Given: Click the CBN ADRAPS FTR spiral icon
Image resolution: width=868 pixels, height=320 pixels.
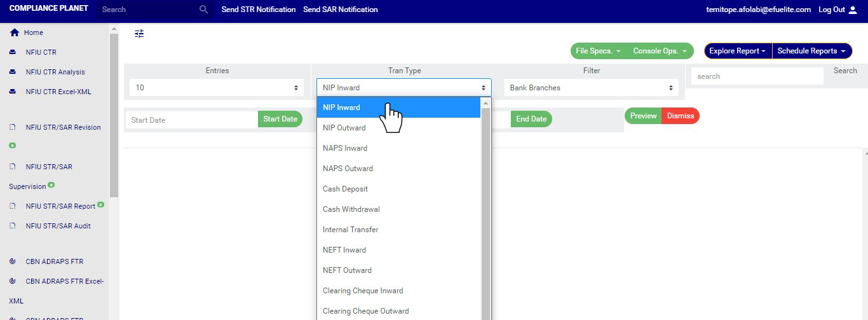Looking at the screenshot, I should point(13,261).
